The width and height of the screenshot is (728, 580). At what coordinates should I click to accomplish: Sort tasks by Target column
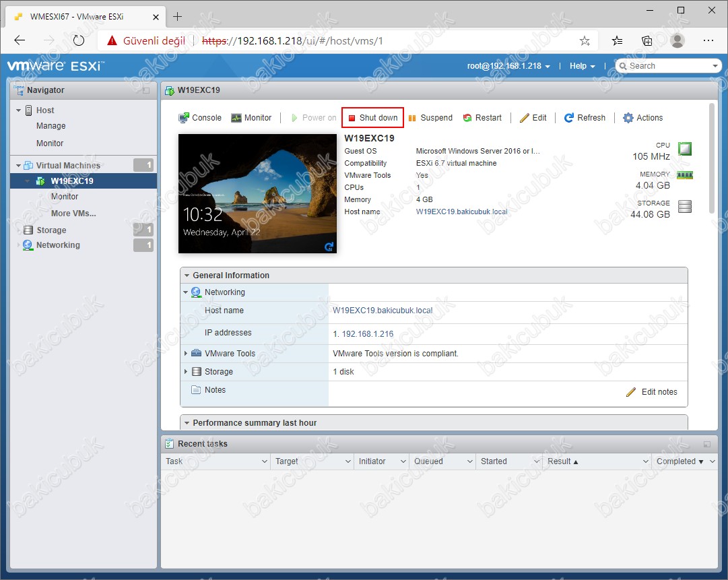pos(286,461)
